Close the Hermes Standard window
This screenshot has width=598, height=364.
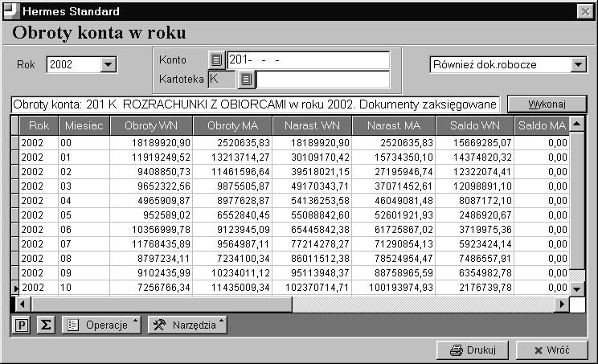pos(585,11)
